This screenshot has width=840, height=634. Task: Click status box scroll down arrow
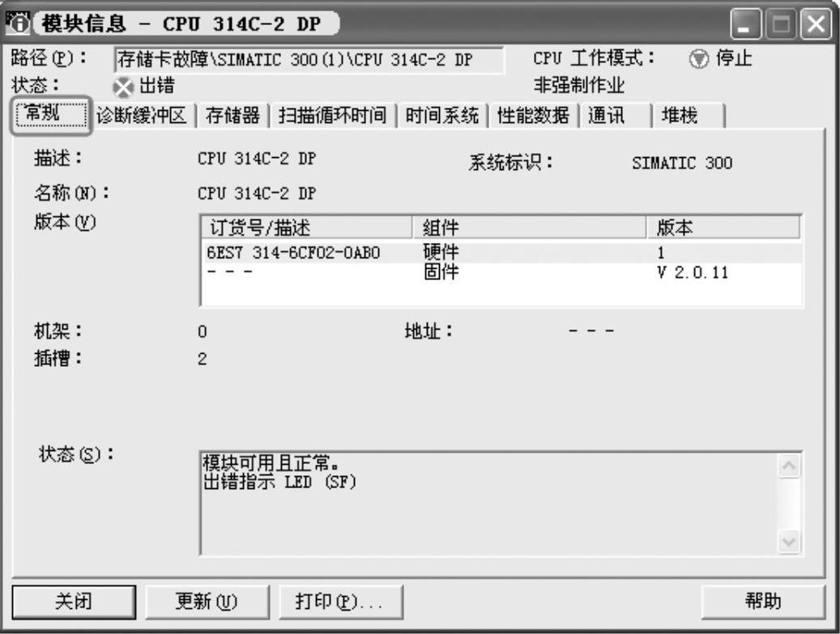point(789,542)
